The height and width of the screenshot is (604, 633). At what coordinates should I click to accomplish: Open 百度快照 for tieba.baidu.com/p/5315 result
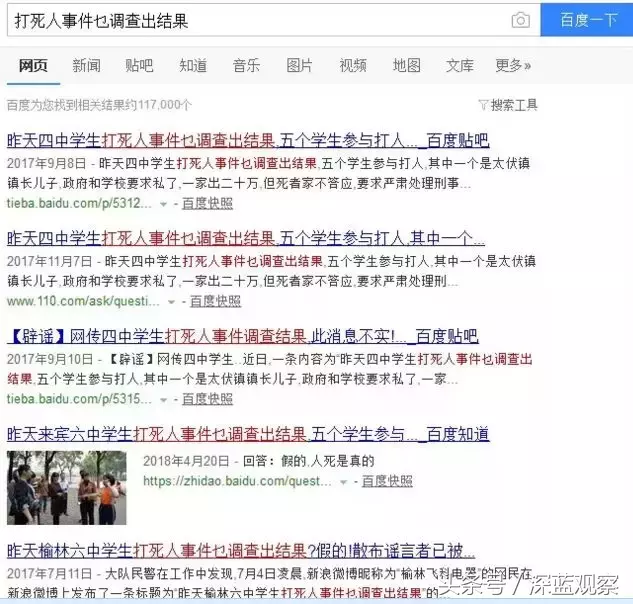coord(207,399)
